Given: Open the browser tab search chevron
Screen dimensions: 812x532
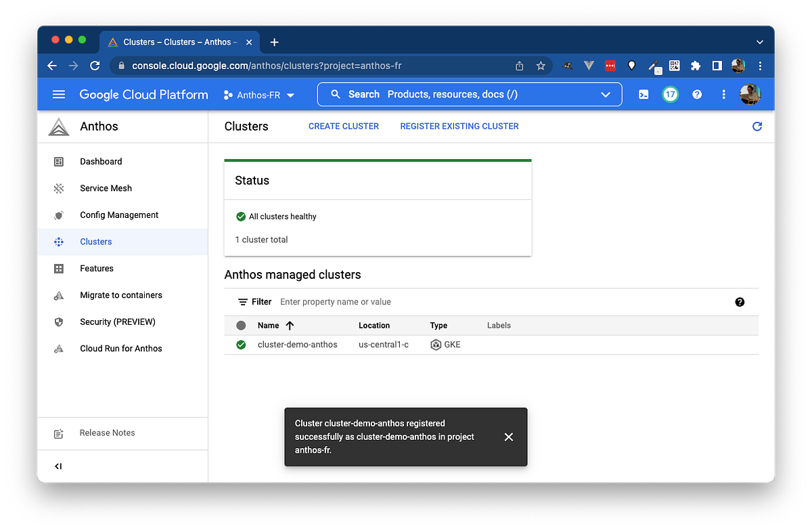Looking at the screenshot, I should click(759, 41).
